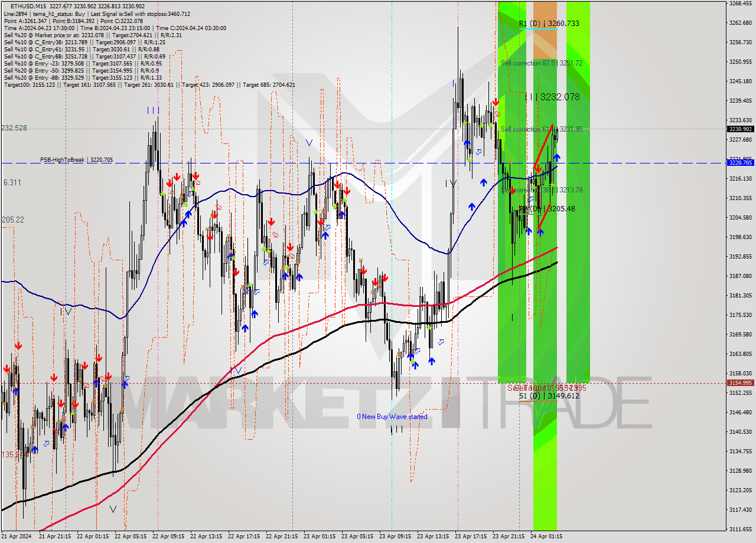Click the '22 Apr 17:15' time axis label

[244, 537]
